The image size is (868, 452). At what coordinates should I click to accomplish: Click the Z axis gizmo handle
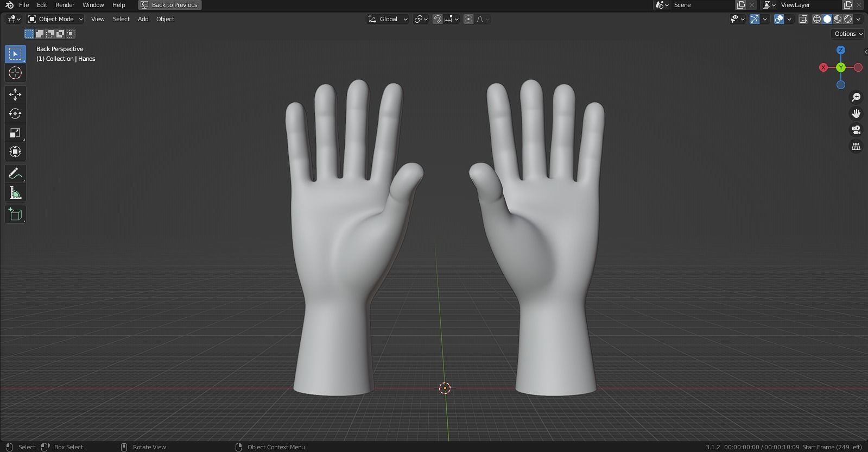coord(841,50)
